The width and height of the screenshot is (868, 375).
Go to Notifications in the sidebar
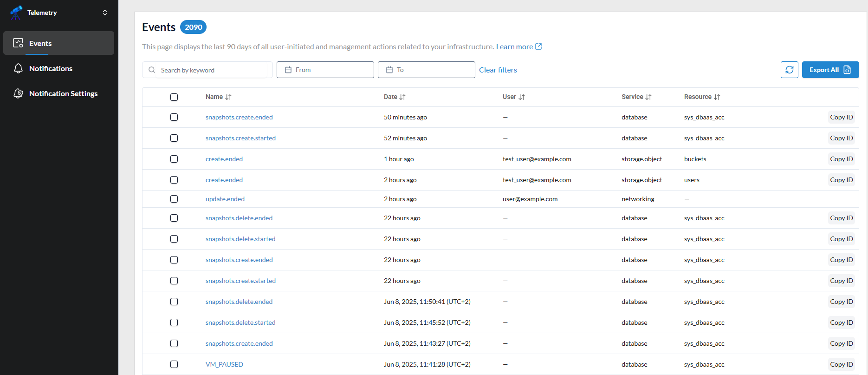(51, 68)
